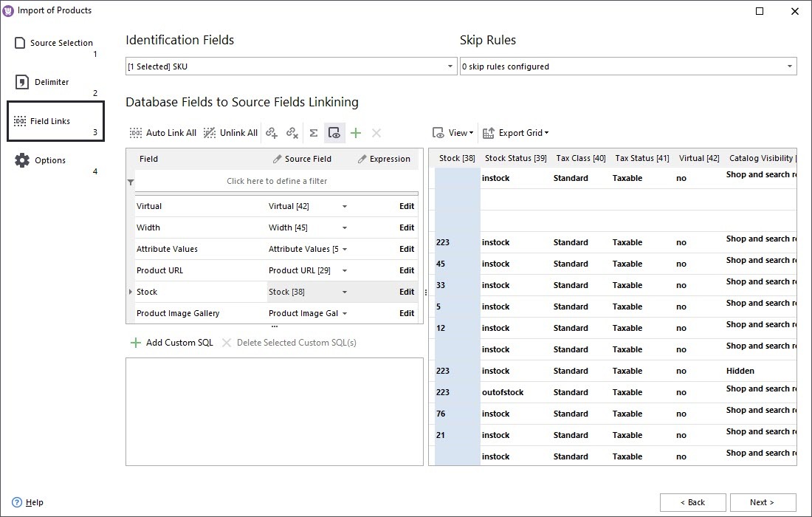Click the Auto Link All icon

(x=136, y=132)
